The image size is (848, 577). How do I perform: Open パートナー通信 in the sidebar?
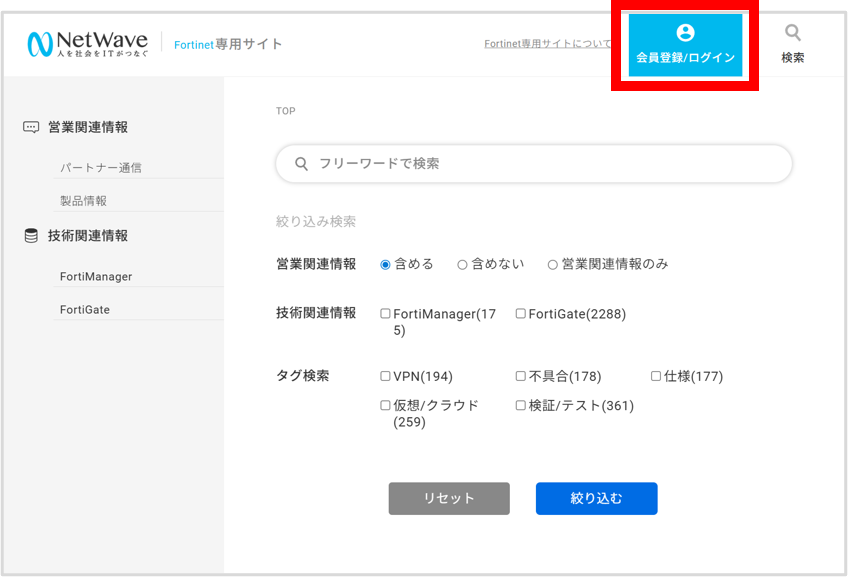[101, 168]
